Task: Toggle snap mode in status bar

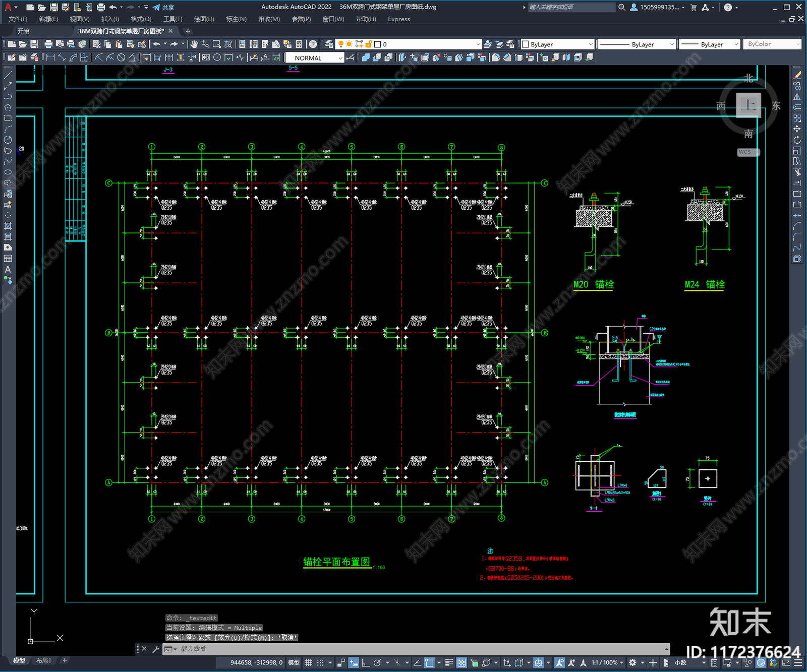Action: tap(320, 662)
